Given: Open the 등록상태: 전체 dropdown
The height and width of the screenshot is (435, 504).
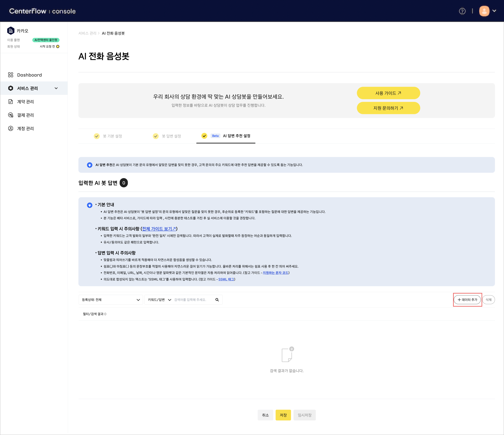Looking at the screenshot, I should (111, 299).
